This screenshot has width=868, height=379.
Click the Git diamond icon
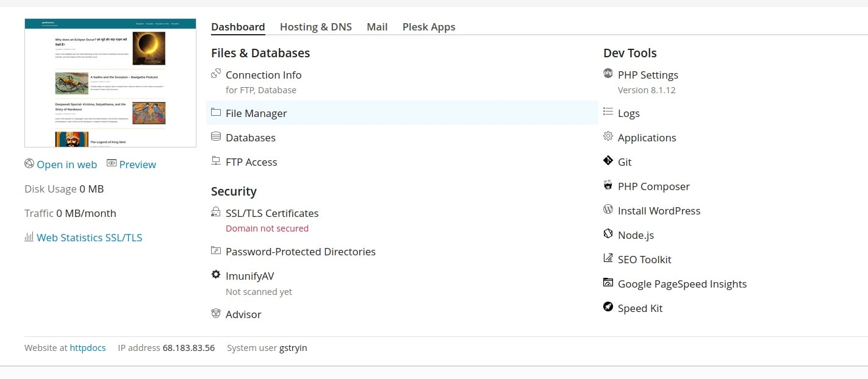pos(608,160)
